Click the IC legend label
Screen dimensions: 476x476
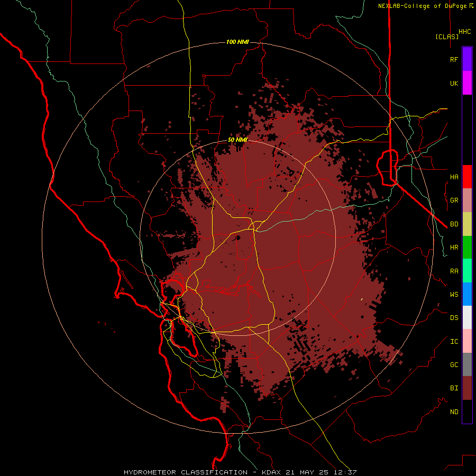coord(454,342)
